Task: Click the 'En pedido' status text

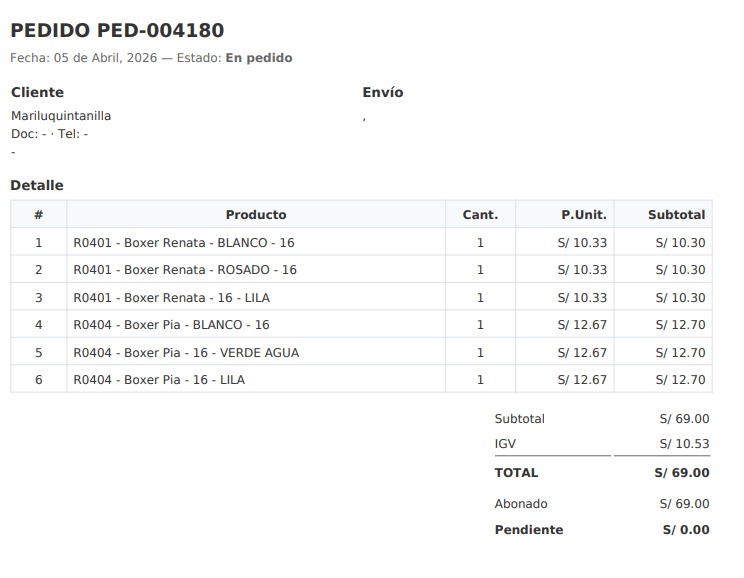Action: 258,58
